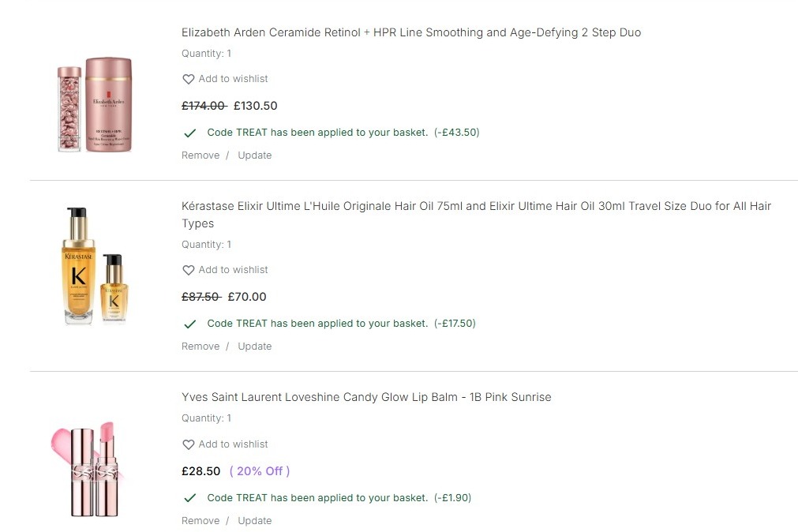Open Elizabeth Arden Ceramide Retinol product title

[x=410, y=33]
